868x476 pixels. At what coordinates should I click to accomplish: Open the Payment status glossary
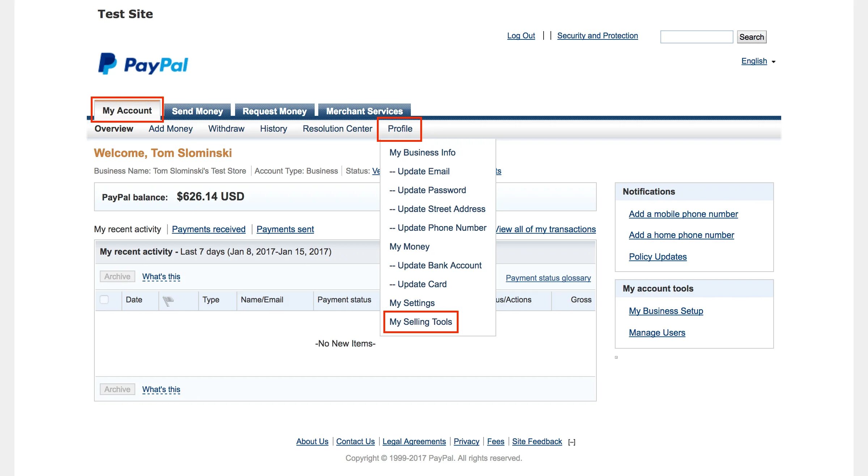click(548, 278)
